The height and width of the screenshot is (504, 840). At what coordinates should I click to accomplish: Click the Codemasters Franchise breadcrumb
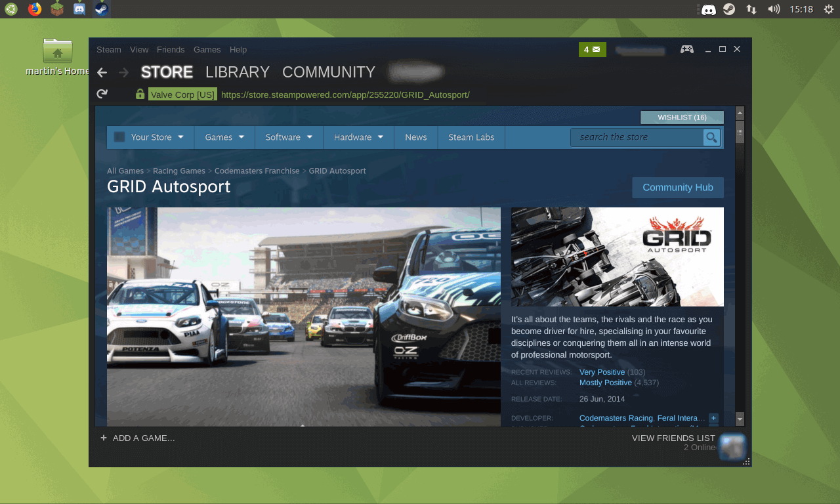click(x=257, y=171)
